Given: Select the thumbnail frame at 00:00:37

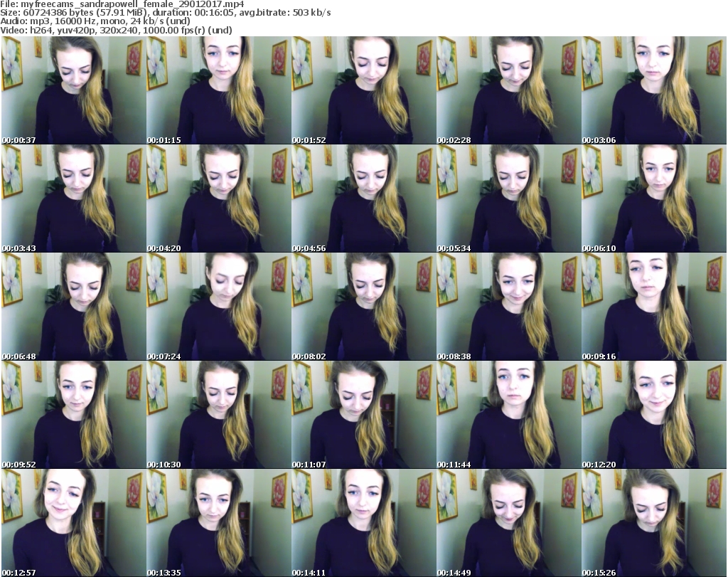Looking at the screenshot, I should point(74,90).
